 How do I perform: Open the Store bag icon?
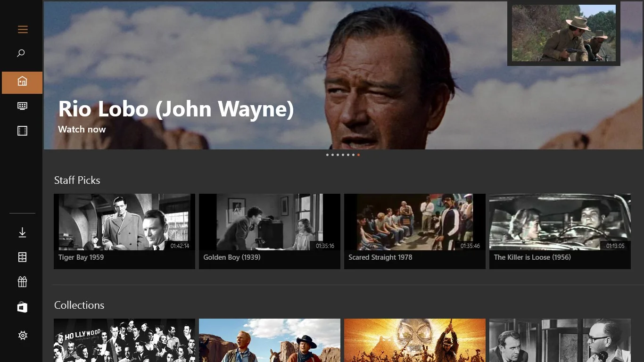click(x=22, y=307)
